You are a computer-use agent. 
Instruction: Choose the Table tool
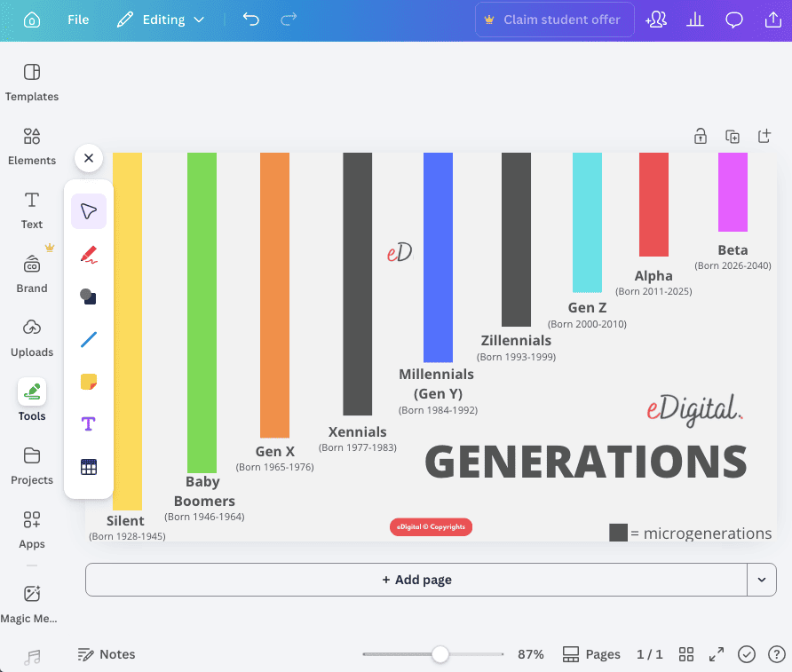tap(89, 467)
